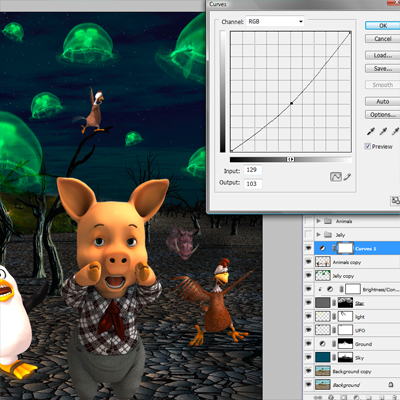The height and width of the screenshot is (400, 400).
Task: Select the black point eyedropper
Action: pos(371,131)
